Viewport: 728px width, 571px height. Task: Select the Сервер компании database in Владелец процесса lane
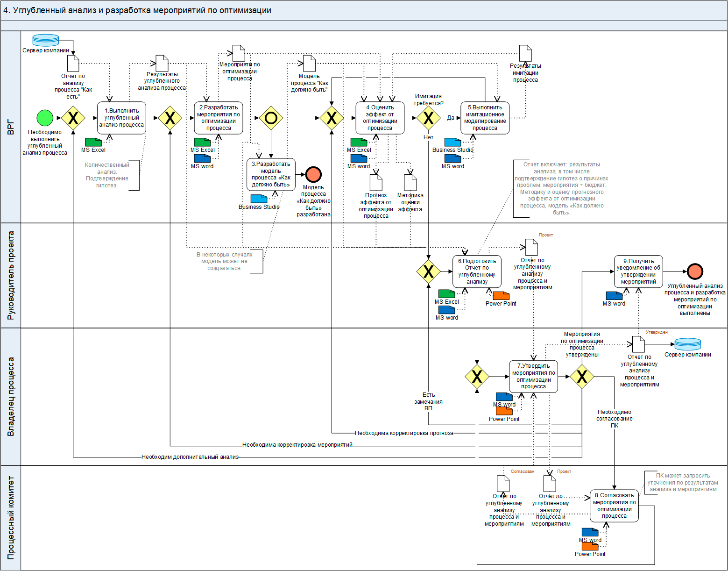pos(687,344)
